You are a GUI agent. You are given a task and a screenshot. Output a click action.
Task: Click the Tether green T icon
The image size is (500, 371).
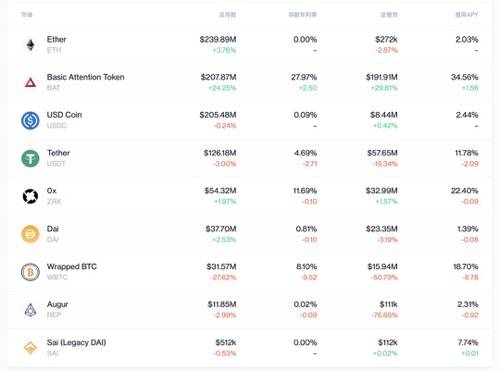30,158
